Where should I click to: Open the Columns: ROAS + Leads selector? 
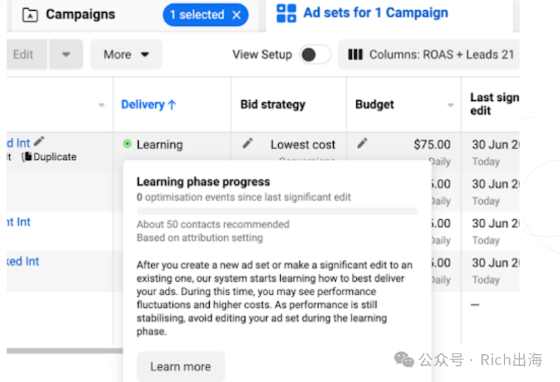pyautogui.click(x=429, y=55)
